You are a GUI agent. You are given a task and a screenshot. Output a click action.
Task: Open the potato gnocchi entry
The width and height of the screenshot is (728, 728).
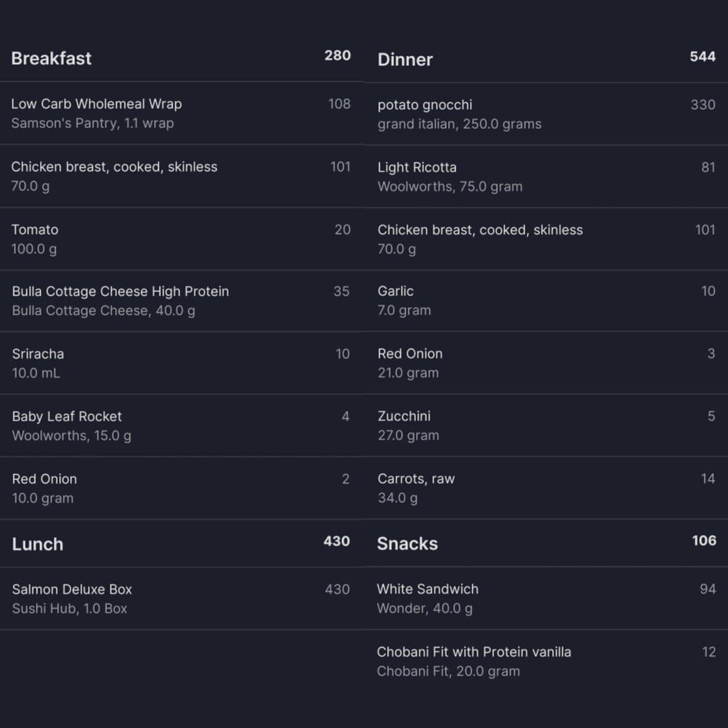(546, 114)
